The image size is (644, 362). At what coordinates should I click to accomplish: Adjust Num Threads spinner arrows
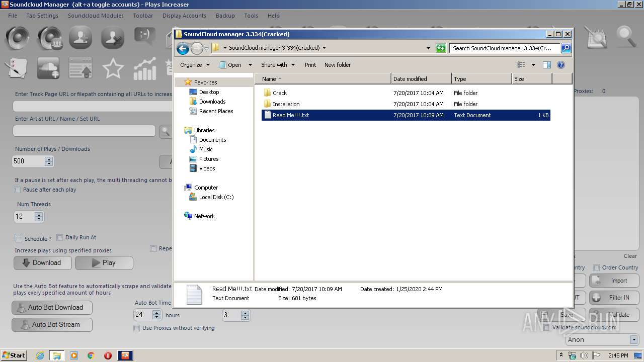(39, 217)
